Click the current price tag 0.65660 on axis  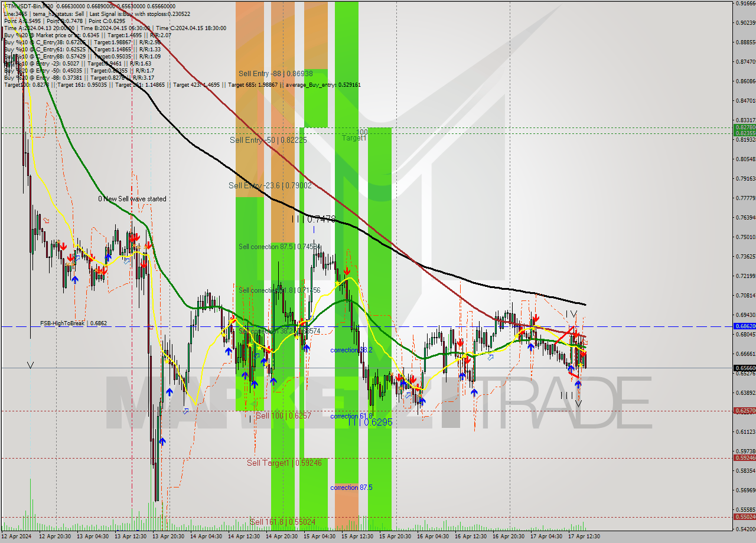tap(744, 368)
